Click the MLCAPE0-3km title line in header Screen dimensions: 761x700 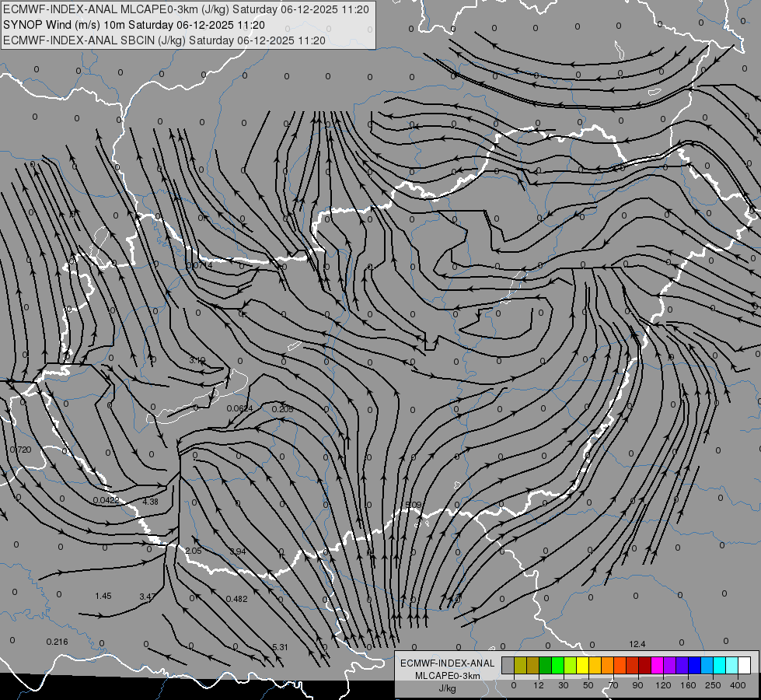pos(186,9)
